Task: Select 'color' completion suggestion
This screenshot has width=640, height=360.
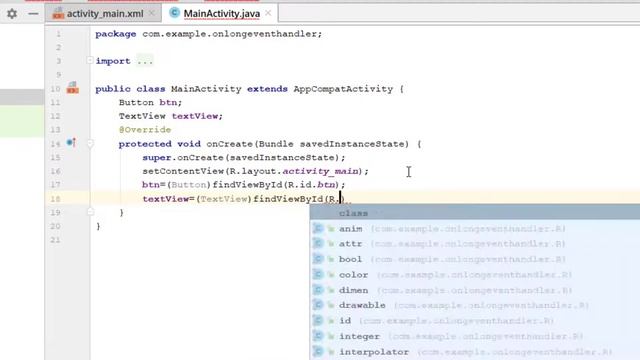Action: [x=475, y=275]
